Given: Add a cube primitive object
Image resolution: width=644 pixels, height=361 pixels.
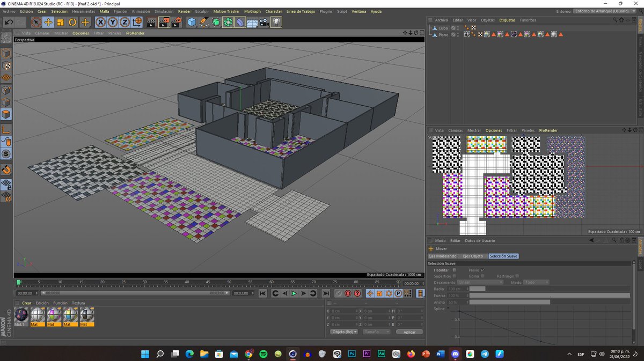Looking at the screenshot, I should click(192, 22).
